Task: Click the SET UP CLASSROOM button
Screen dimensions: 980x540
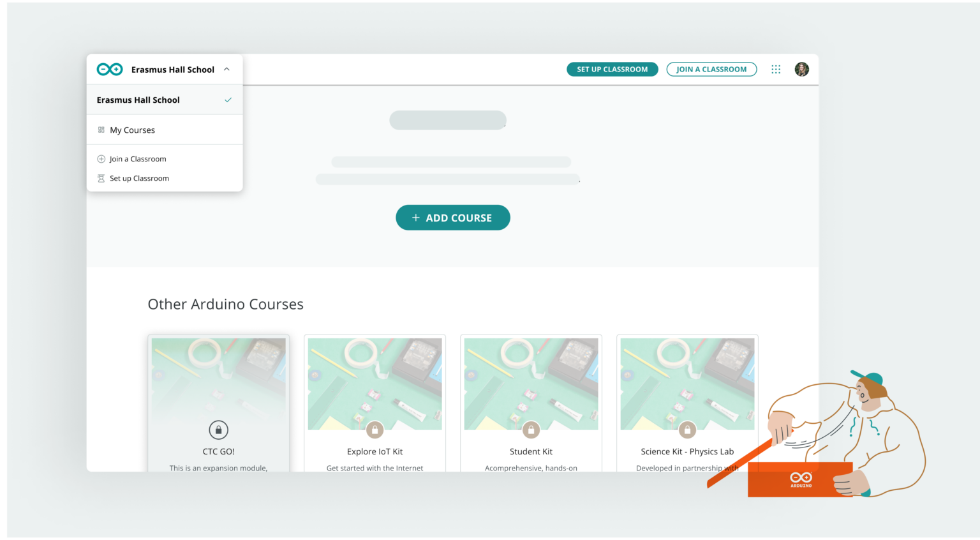Action: pyautogui.click(x=612, y=69)
